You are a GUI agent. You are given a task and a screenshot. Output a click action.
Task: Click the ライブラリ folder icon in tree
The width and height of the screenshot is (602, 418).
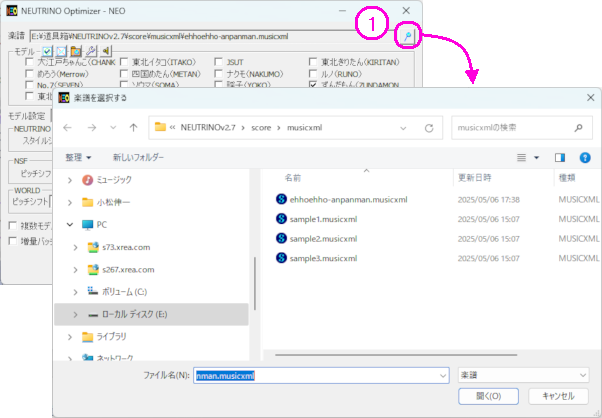(88, 337)
